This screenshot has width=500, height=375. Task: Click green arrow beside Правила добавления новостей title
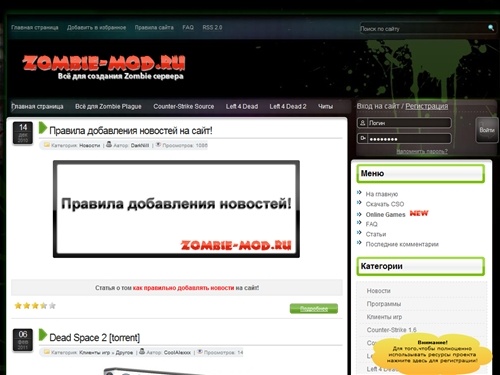pyautogui.click(x=43, y=128)
